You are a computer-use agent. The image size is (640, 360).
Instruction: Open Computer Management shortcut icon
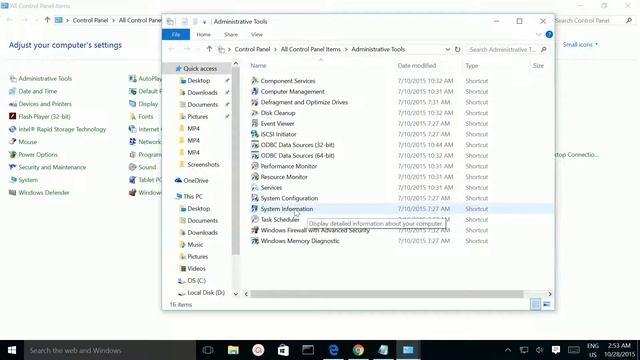255,91
